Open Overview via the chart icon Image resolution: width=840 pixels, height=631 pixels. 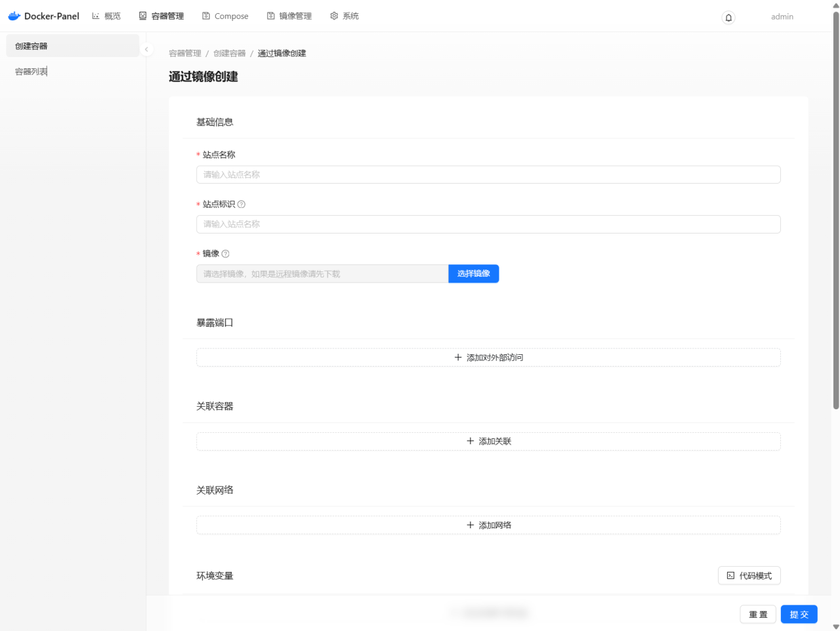tap(95, 15)
